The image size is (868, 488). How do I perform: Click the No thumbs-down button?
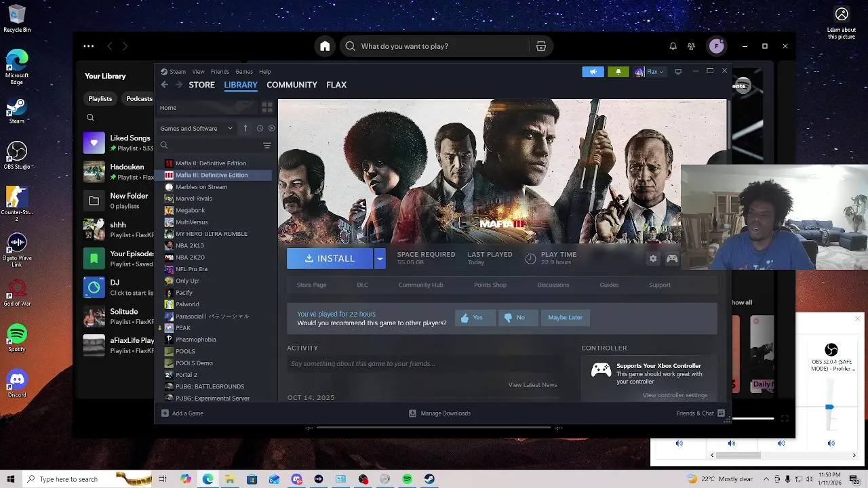(x=518, y=318)
